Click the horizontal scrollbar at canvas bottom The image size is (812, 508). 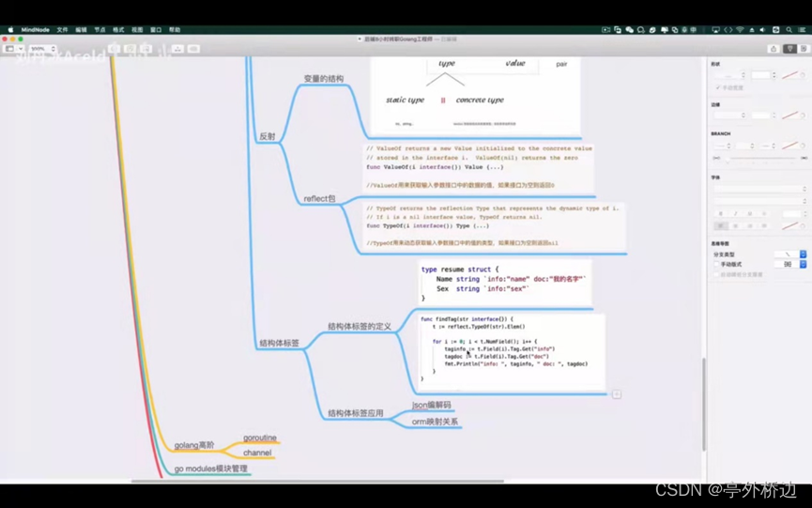pyautogui.click(x=317, y=482)
